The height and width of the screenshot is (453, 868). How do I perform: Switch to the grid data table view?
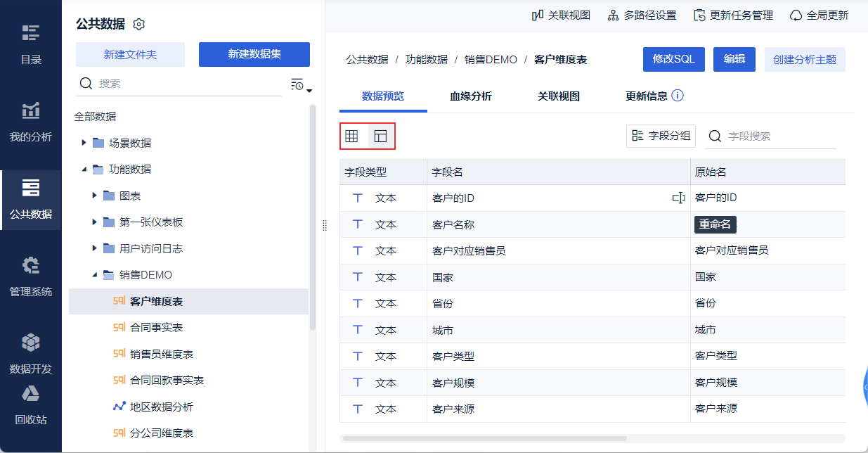pos(351,136)
